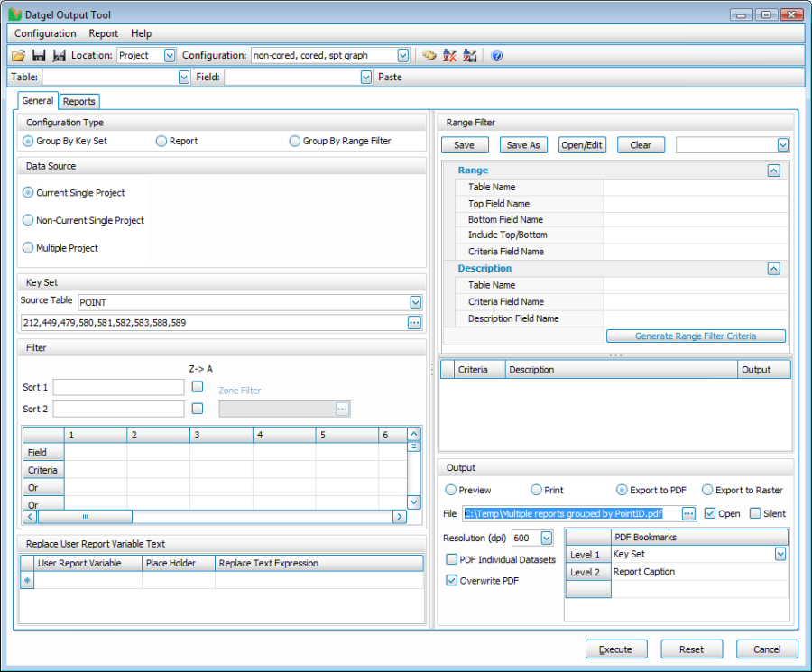
Task: Click Generate Range Filter Criteria button
Action: [696, 336]
